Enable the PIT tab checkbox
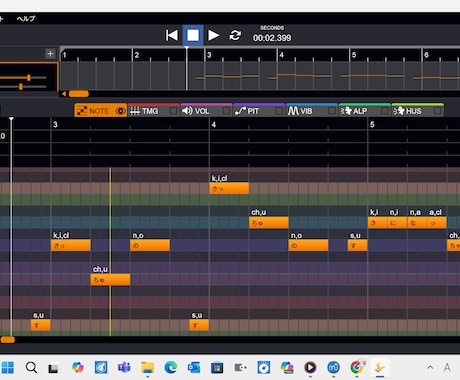The image size is (460, 380). [x=279, y=111]
